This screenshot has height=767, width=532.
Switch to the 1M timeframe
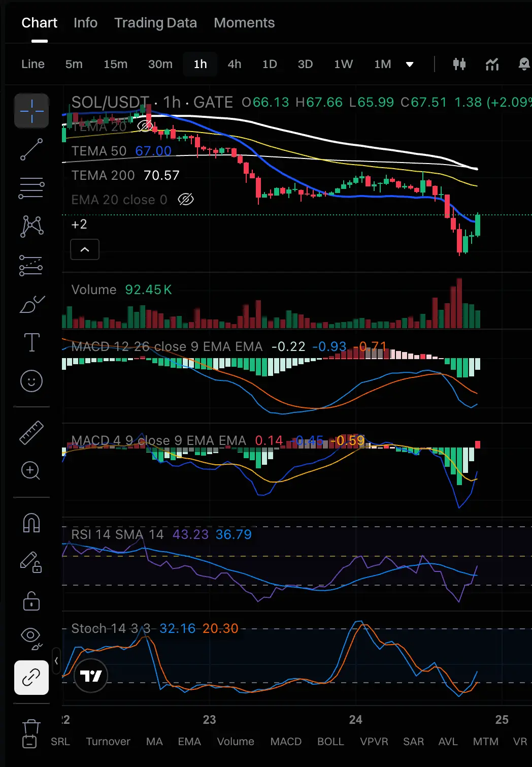click(383, 64)
